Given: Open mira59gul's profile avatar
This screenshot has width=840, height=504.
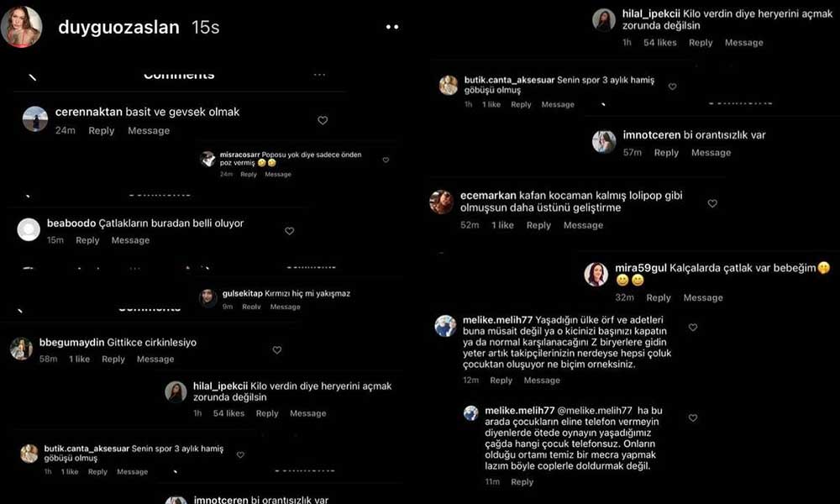Looking at the screenshot, I should 596,274.
